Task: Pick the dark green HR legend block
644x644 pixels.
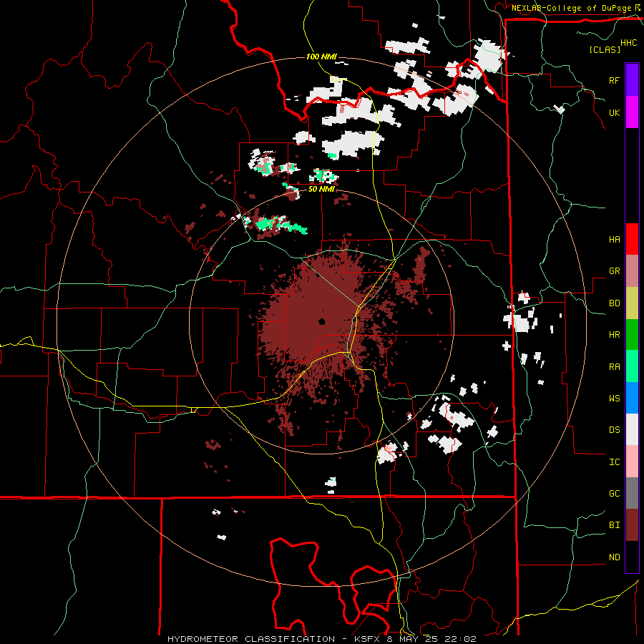Action: [632, 335]
